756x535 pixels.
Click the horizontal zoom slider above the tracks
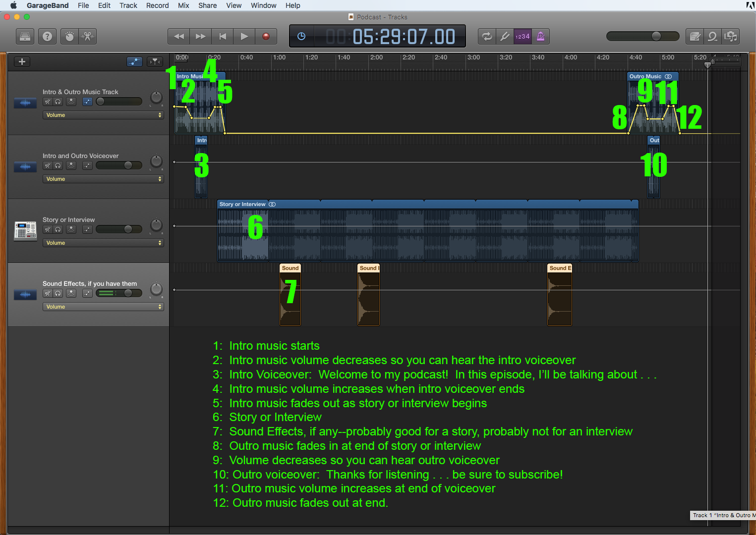pyautogui.click(x=724, y=61)
